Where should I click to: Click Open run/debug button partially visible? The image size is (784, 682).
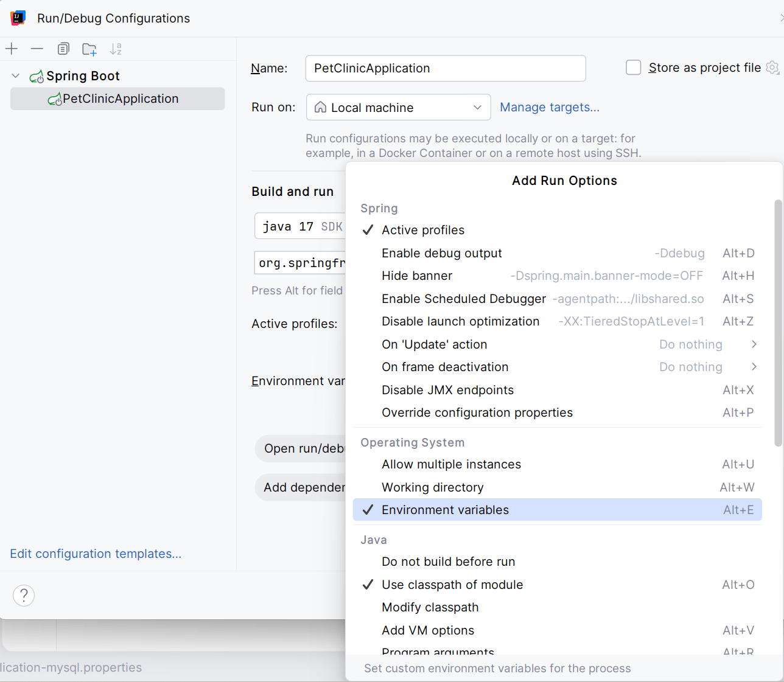301,448
